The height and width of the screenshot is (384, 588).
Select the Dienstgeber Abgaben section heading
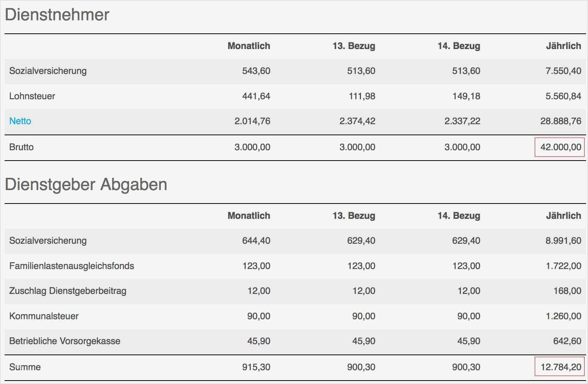click(x=86, y=184)
